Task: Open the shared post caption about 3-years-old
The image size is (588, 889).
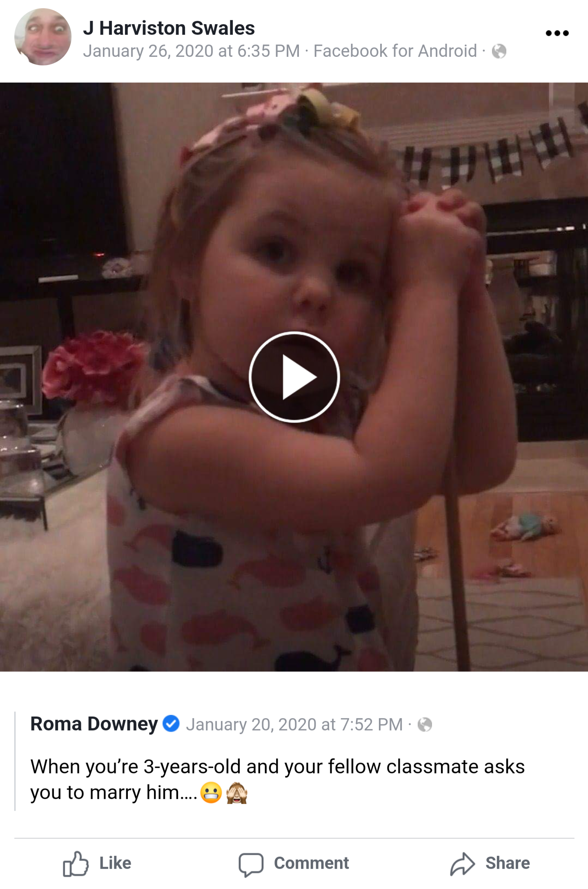Action: click(x=277, y=780)
